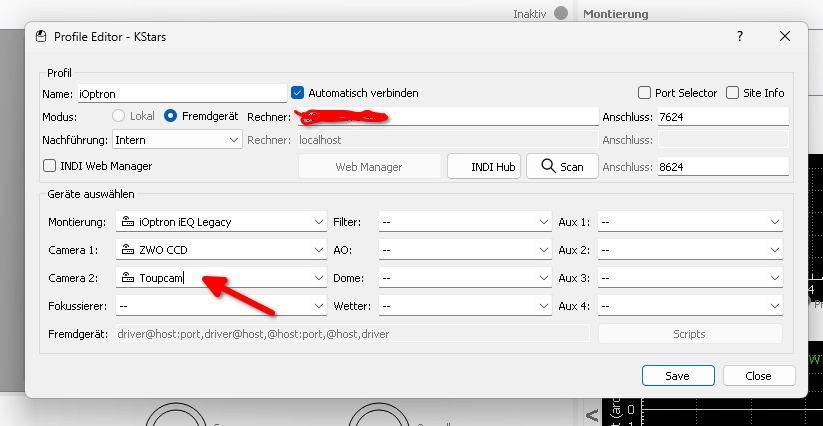The image size is (823, 426).
Task: Select the Lokal mode radio button
Action: coord(119,116)
